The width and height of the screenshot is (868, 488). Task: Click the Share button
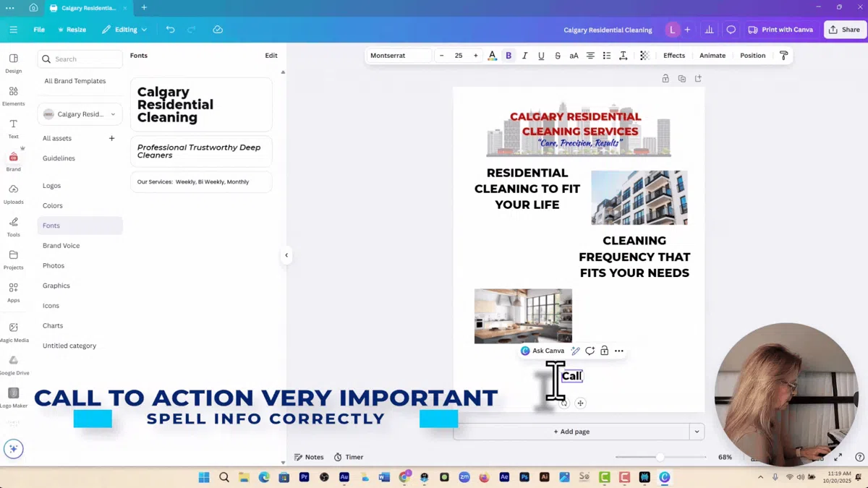coord(844,30)
